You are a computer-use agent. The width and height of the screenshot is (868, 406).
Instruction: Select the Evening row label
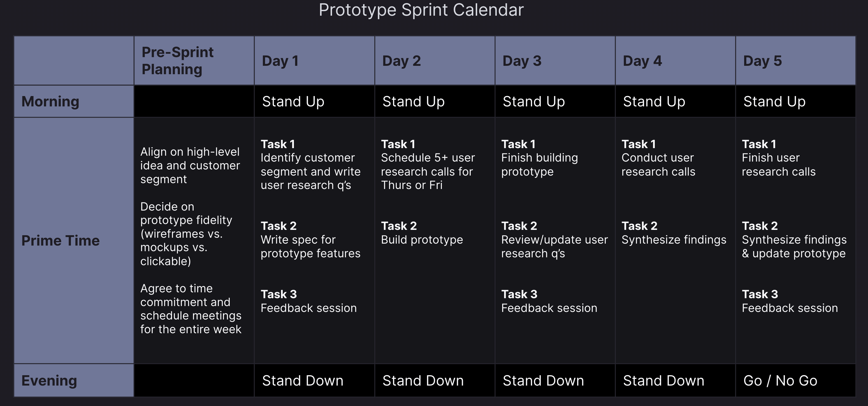point(49,381)
